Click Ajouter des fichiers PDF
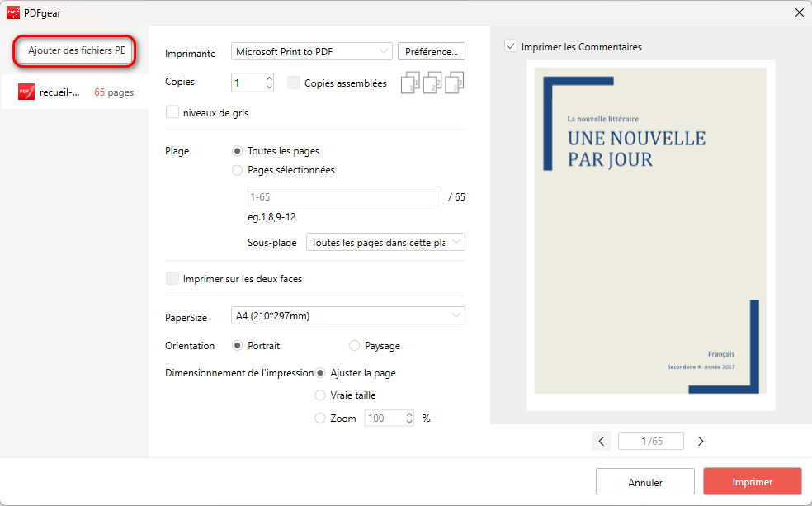Screen dimensions: 812x506 pyautogui.click(x=73, y=50)
